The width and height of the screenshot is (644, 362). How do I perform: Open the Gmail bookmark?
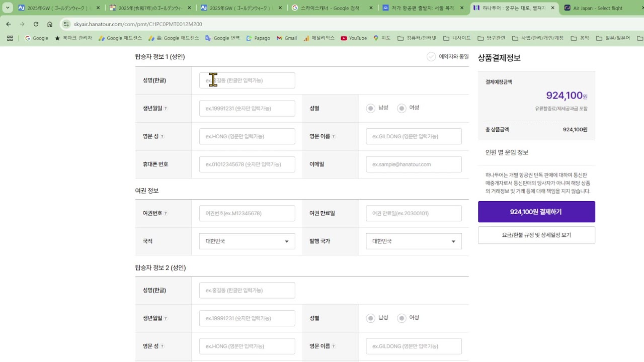coord(286,38)
